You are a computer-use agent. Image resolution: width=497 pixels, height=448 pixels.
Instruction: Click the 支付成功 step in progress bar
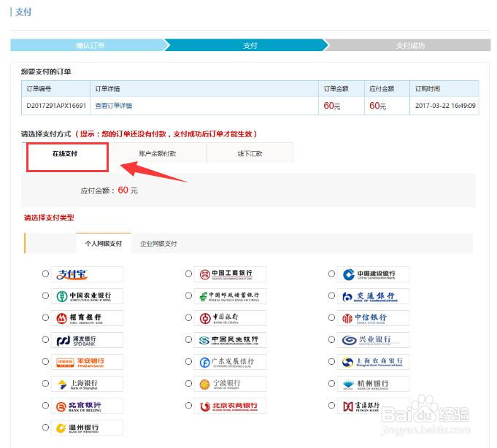pyautogui.click(x=409, y=45)
